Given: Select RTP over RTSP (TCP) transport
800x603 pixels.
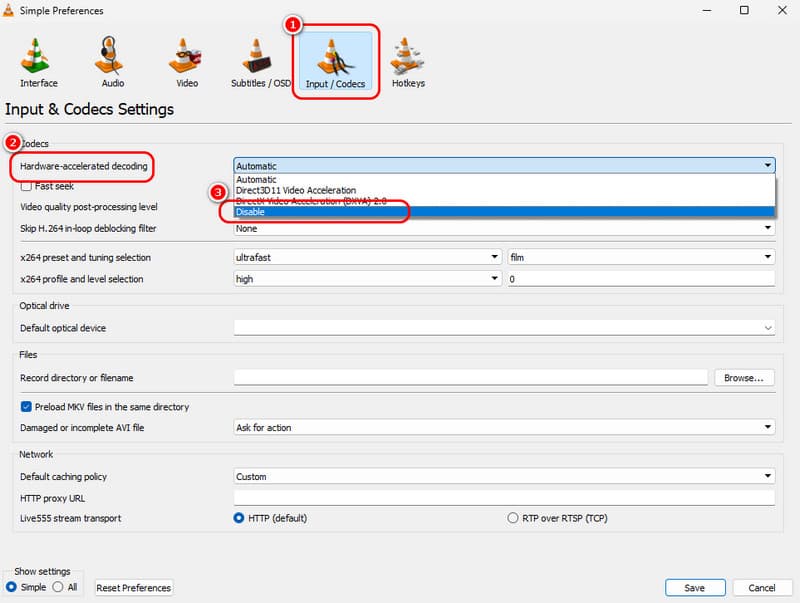Looking at the screenshot, I should (x=513, y=518).
